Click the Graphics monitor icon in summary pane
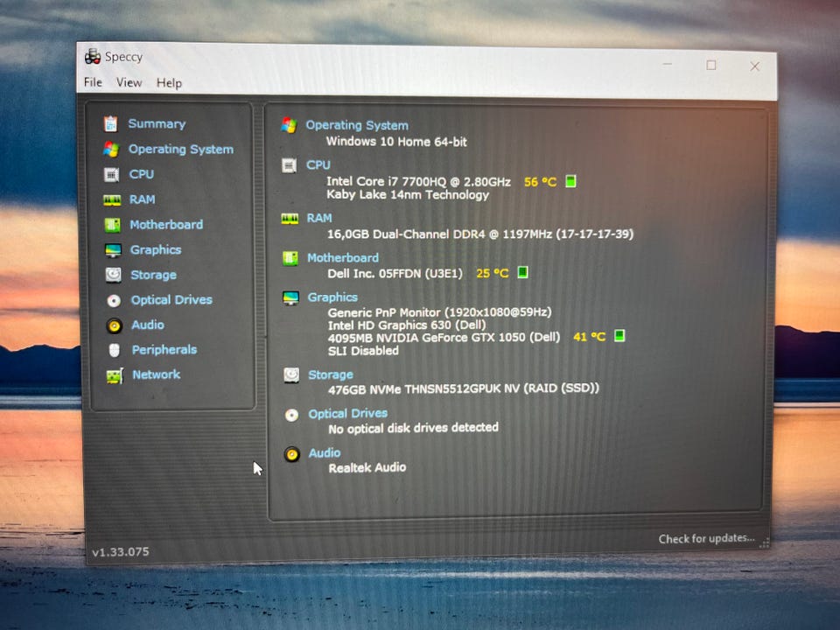 (290, 297)
